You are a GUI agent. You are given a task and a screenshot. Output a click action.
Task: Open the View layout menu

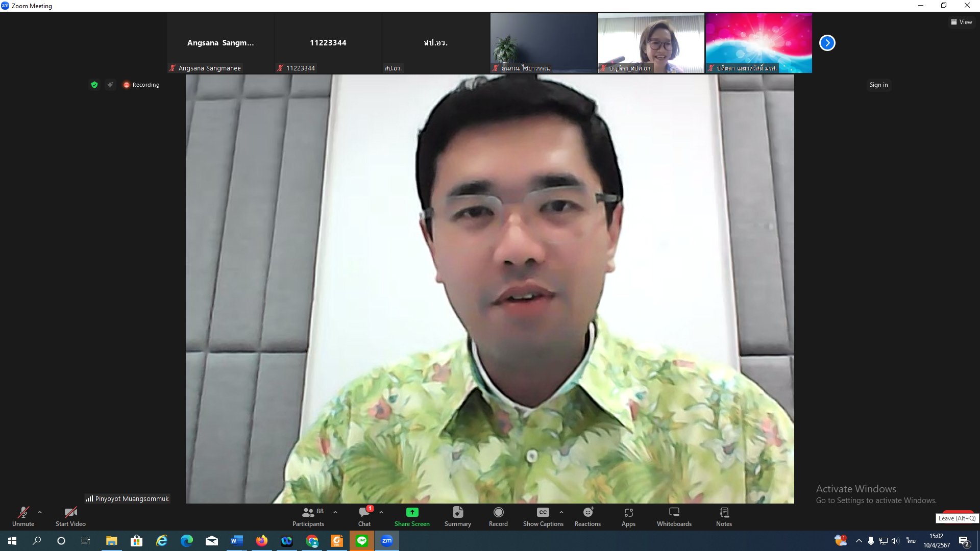click(961, 22)
